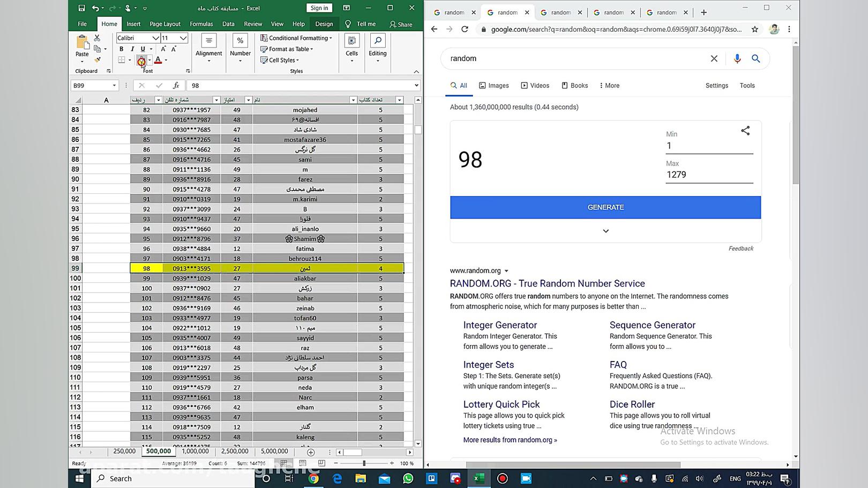Image resolution: width=868 pixels, height=488 pixels.
Task: Expand the chevron below the GENERATE button
Action: point(605,231)
